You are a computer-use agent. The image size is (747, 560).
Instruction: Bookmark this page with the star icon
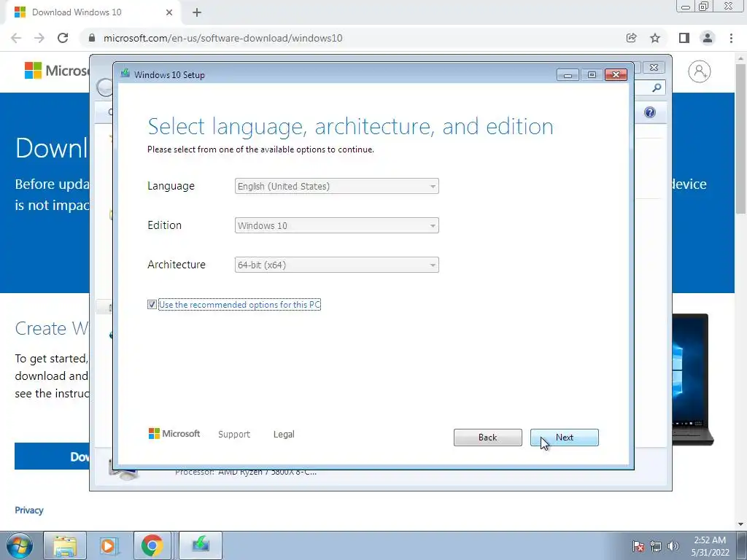click(655, 38)
